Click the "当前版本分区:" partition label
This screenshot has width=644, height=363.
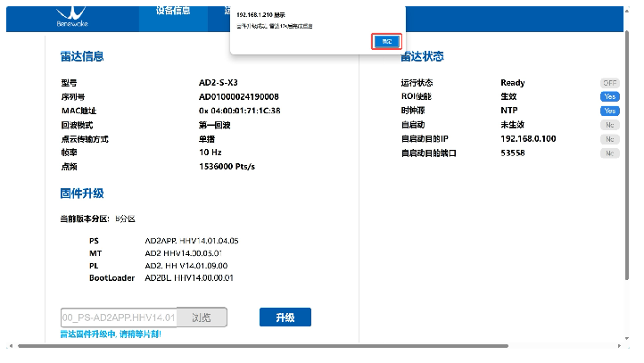pos(85,219)
